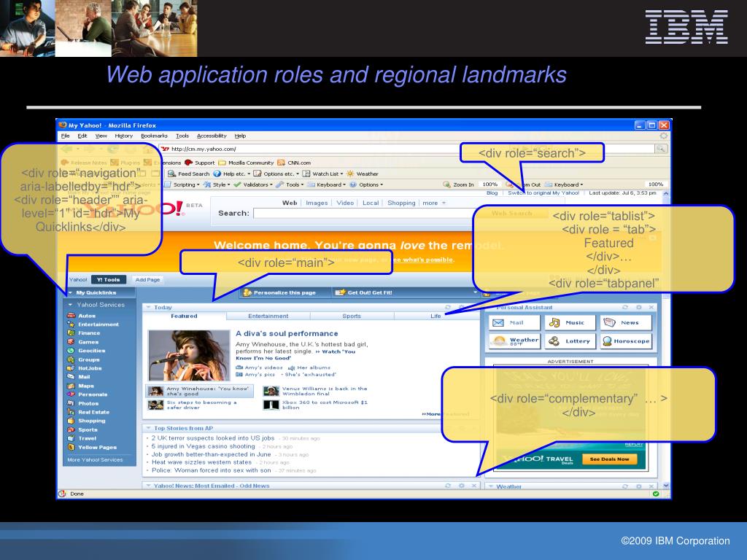Select the Images search tab
747x560 pixels.
(317, 203)
